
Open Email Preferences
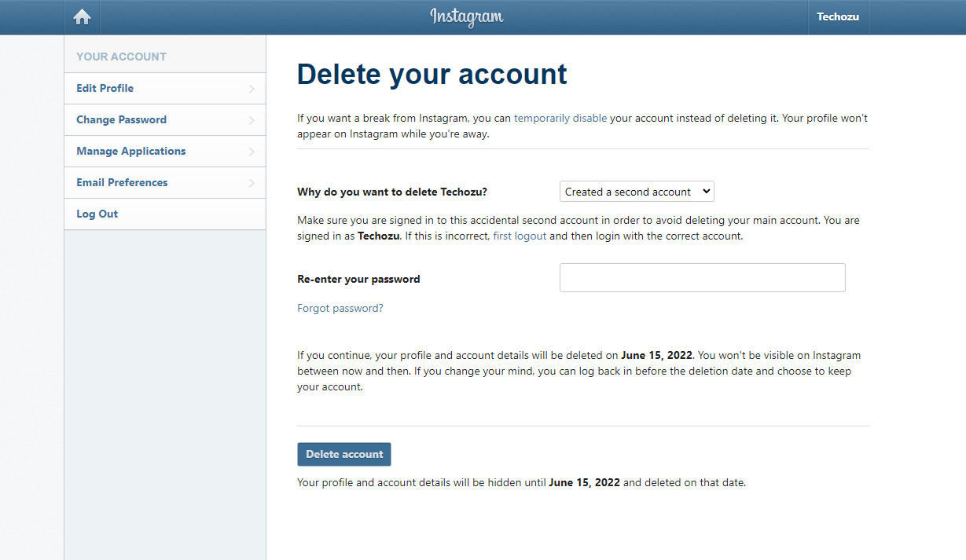click(x=121, y=182)
